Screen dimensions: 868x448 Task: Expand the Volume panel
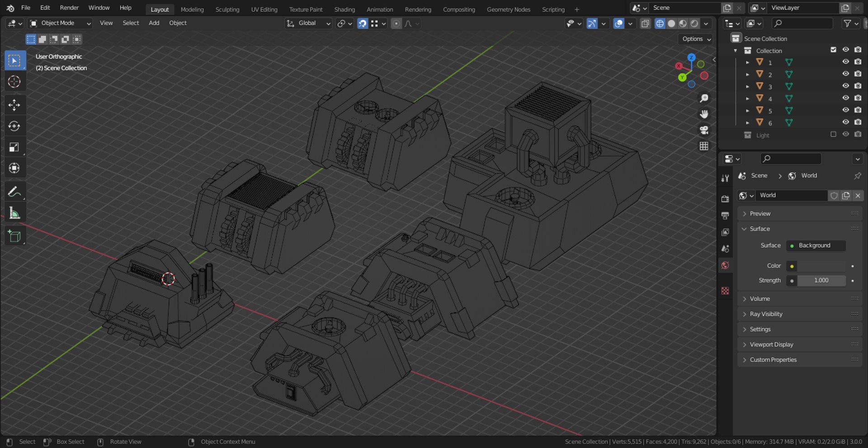(799, 299)
